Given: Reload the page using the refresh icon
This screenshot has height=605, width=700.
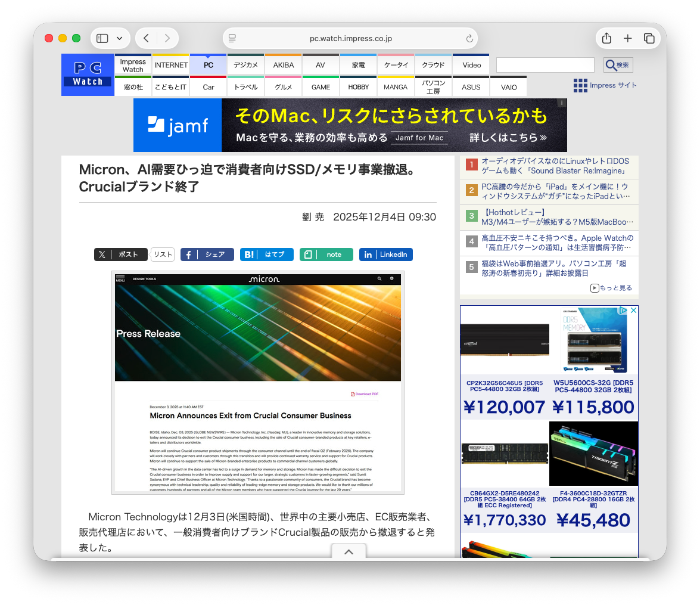Looking at the screenshot, I should 469,39.
